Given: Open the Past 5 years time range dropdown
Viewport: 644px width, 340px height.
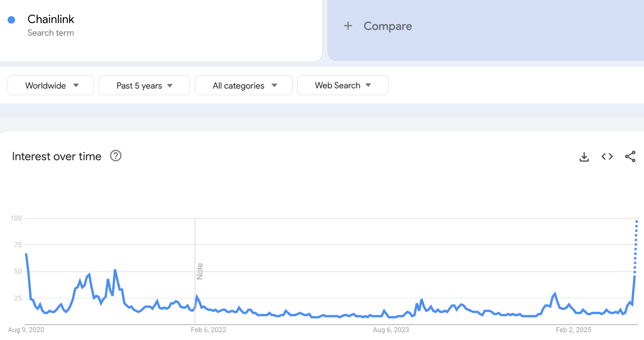Looking at the screenshot, I should point(144,85).
